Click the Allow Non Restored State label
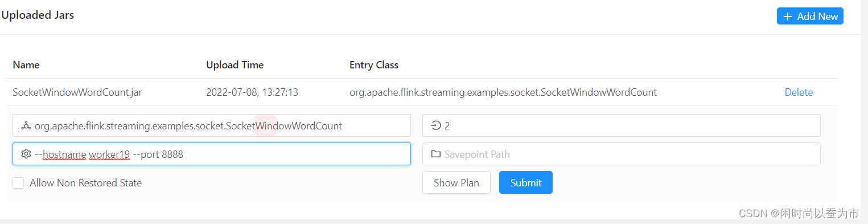 click(85, 183)
